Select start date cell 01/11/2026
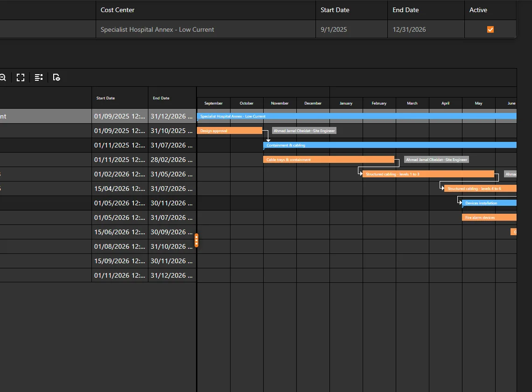 point(120,275)
